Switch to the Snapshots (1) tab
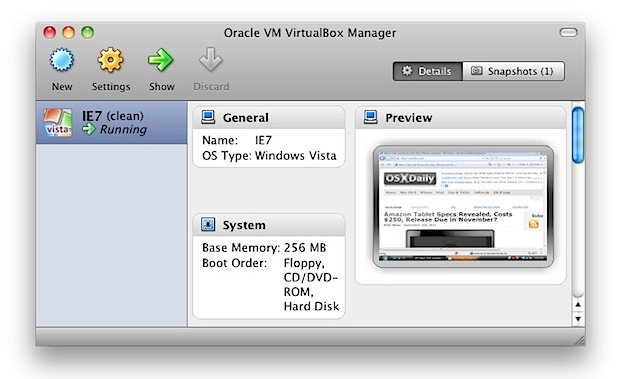 pyautogui.click(x=513, y=71)
